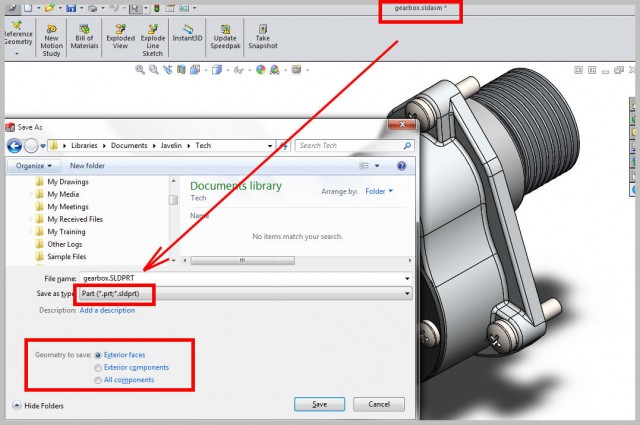Screen dimensions: 640x425
Task: Toggle the Instant3D tool
Action: (187, 33)
